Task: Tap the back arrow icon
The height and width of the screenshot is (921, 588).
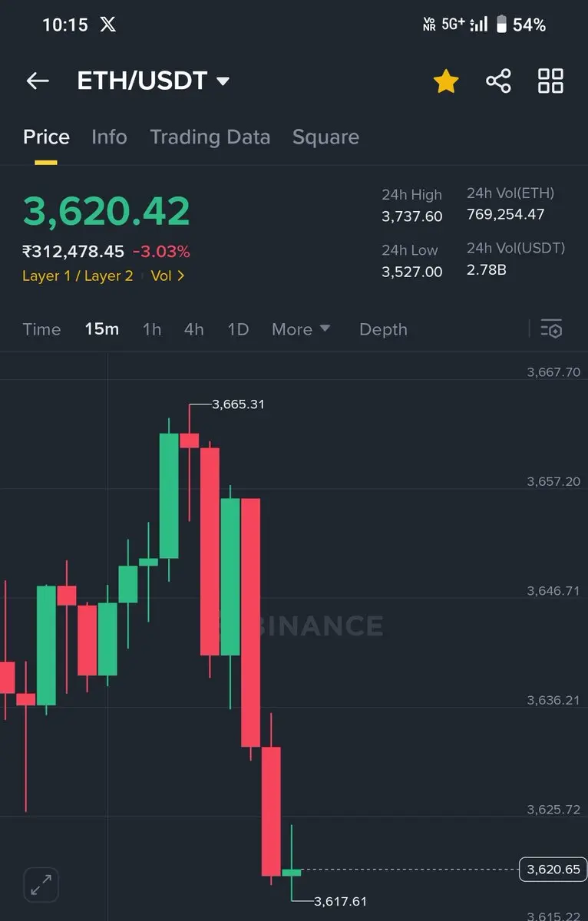Action: point(38,81)
